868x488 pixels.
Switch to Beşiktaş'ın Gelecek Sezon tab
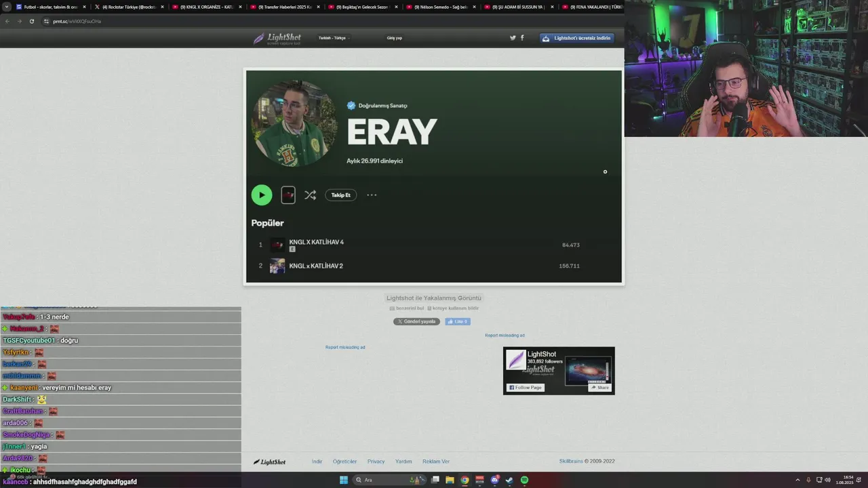click(x=361, y=7)
